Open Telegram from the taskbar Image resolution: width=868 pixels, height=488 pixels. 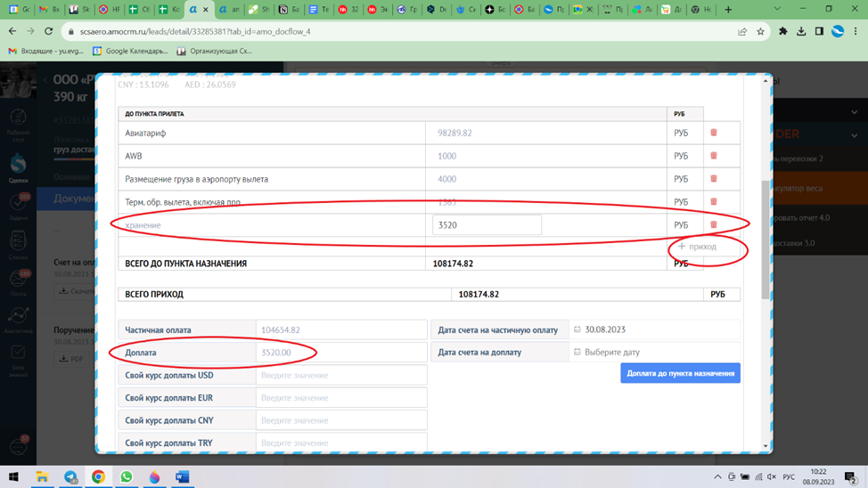[x=70, y=477]
